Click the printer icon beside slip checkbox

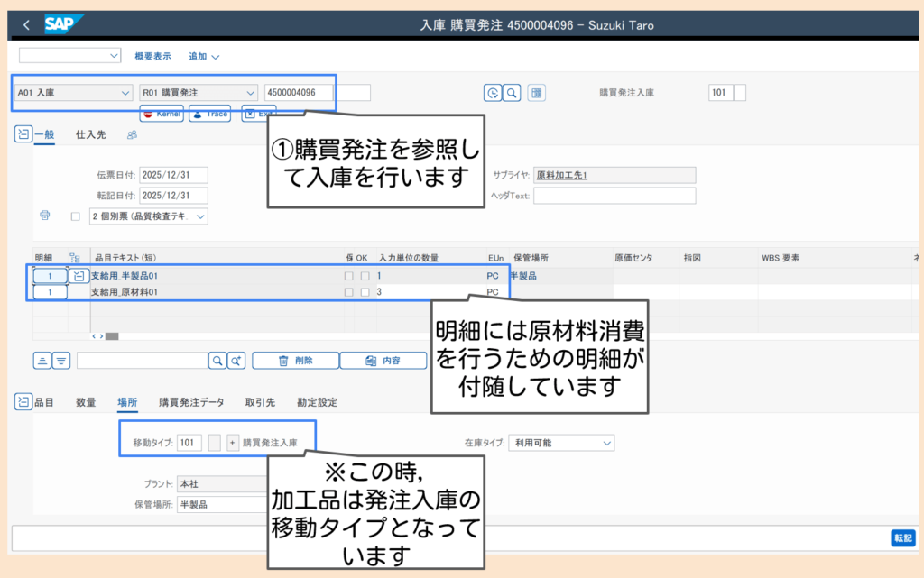tap(44, 216)
